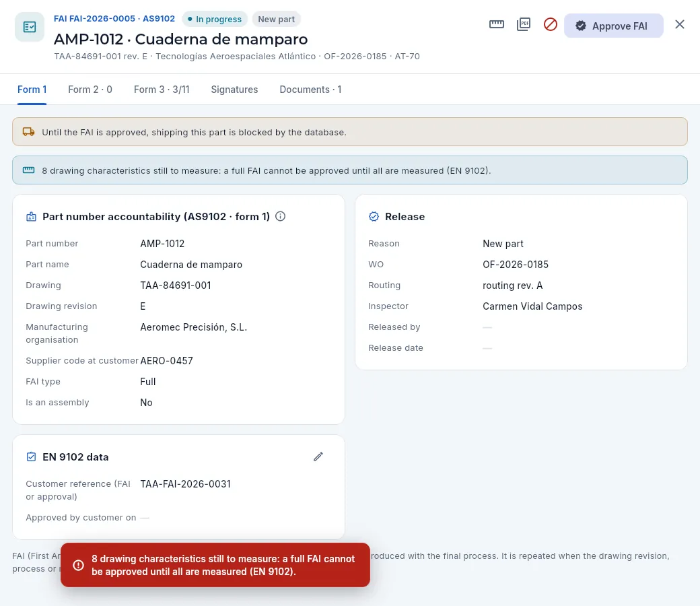This screenshot has height=606, width=700.
Task: Click the header subtitle with Tecnologías Aeroespaciales Atlántico
Action: click(x=237, y=57)
